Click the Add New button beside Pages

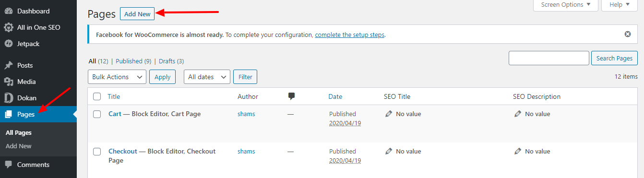pyautogui.click(x=137, y=14)
